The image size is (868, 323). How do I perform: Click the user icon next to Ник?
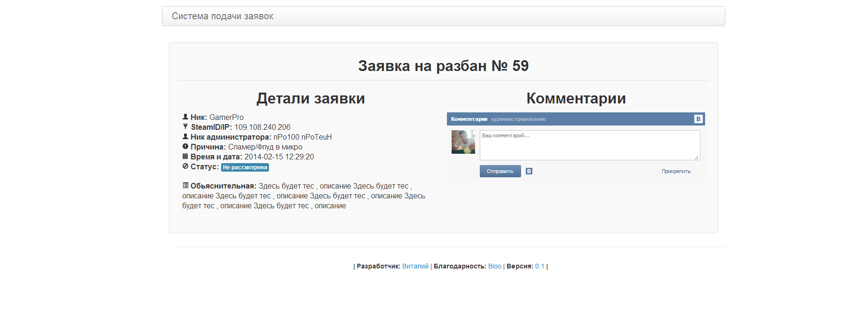click(x=185, y=117)
